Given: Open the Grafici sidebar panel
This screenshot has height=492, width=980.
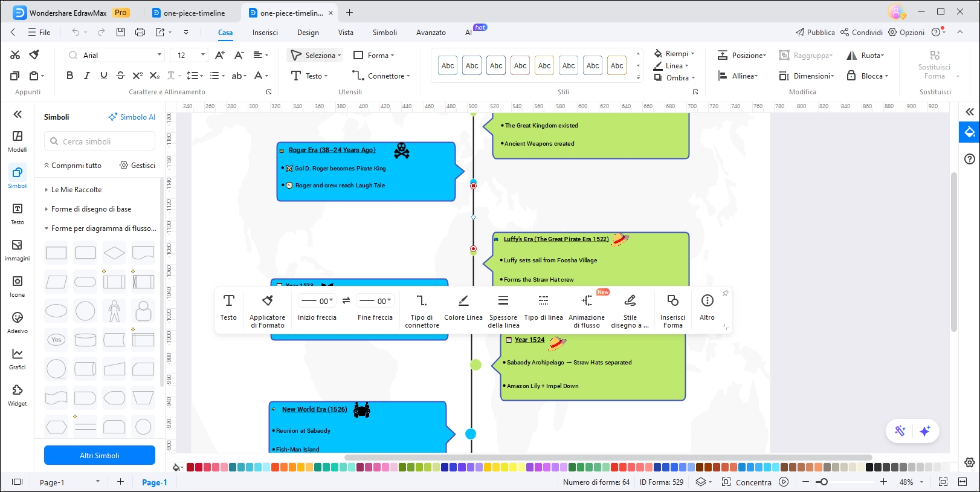Looking at the screenshot, I should (18, 359).
